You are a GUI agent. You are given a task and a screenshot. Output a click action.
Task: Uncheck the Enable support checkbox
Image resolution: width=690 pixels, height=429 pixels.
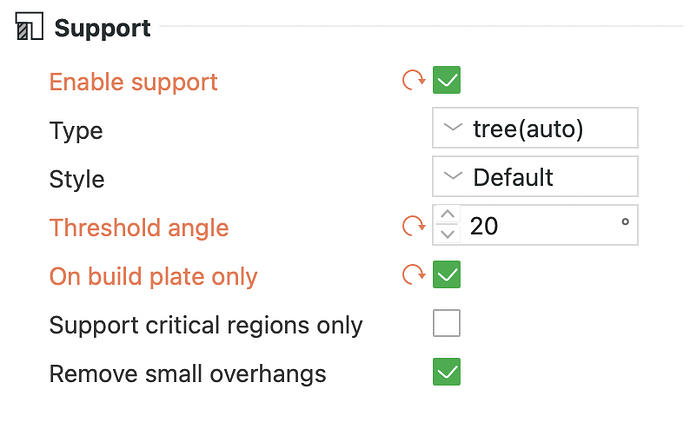click(x=447, y=80)
